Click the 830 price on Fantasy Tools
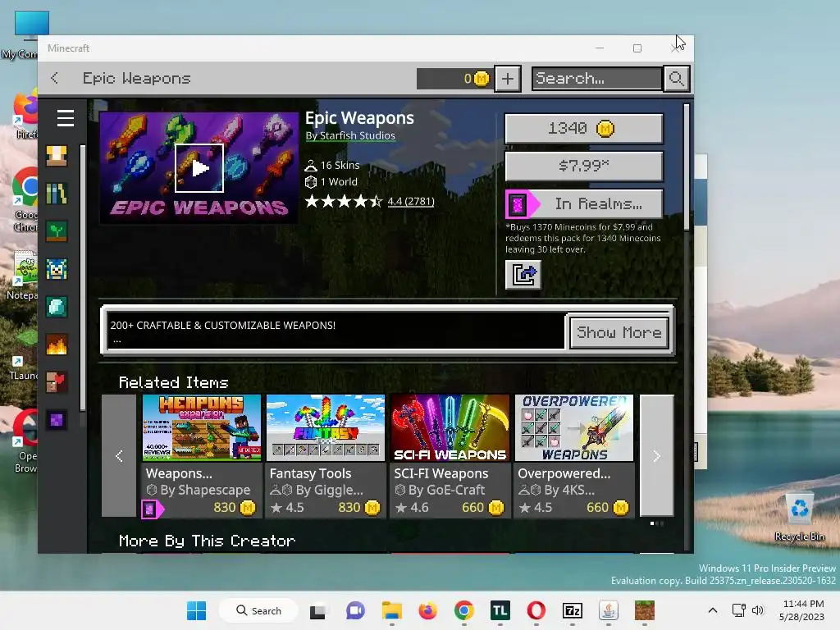840x630 pixels. point(359,507)
